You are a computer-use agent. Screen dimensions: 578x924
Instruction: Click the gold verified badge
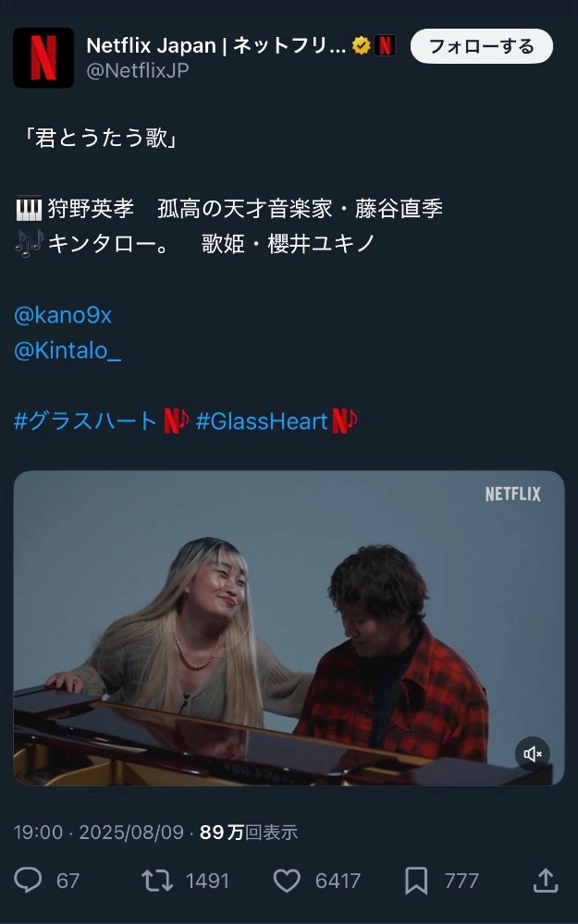tap(361, 45)
